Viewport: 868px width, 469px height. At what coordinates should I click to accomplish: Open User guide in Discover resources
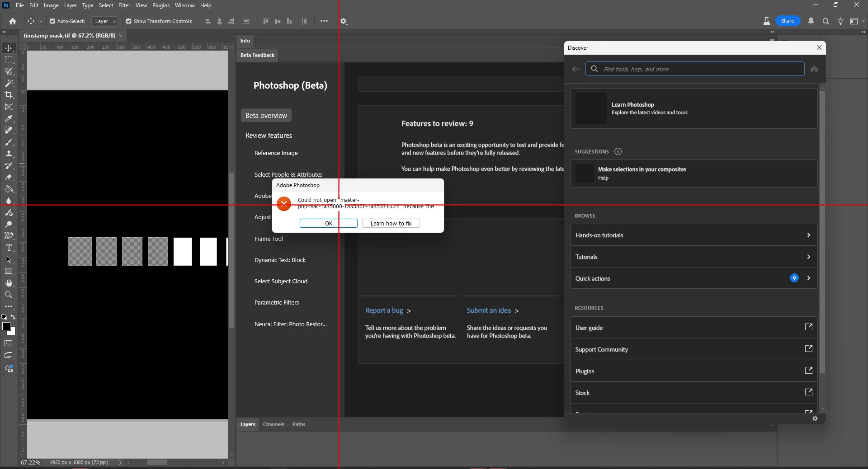pyautogui.click(x=694, y=328)
